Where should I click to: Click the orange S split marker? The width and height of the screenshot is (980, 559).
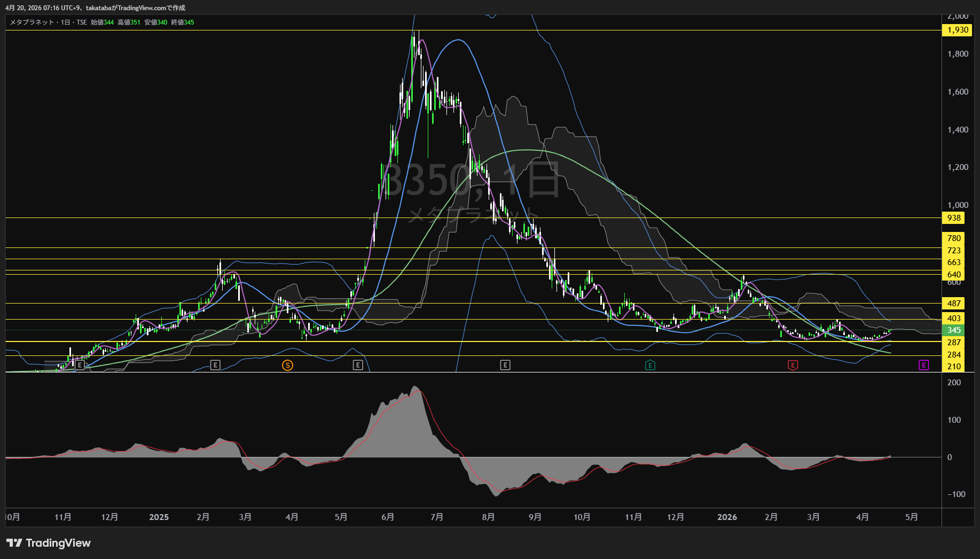coord(287,365)
